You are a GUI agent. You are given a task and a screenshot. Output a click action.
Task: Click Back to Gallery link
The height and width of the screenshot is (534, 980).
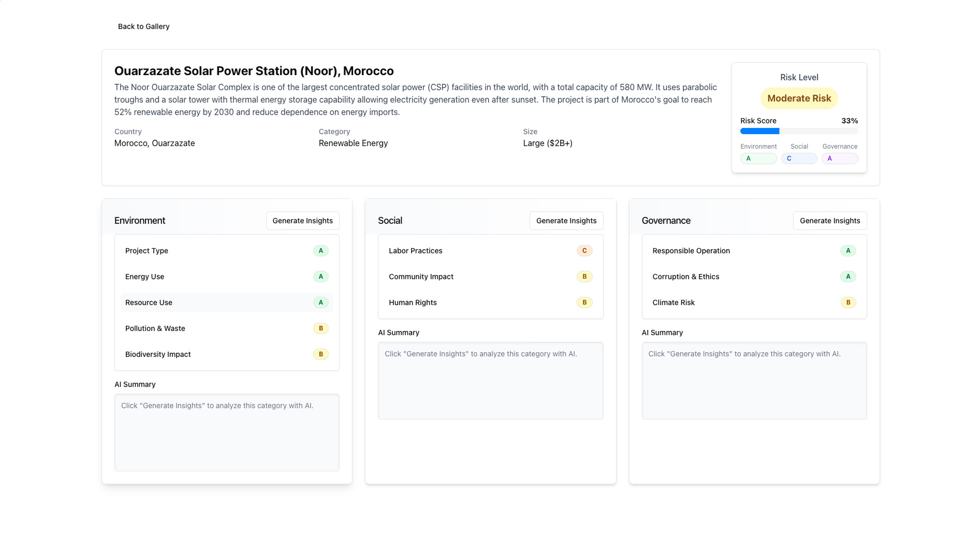click(x=143, y=26)
